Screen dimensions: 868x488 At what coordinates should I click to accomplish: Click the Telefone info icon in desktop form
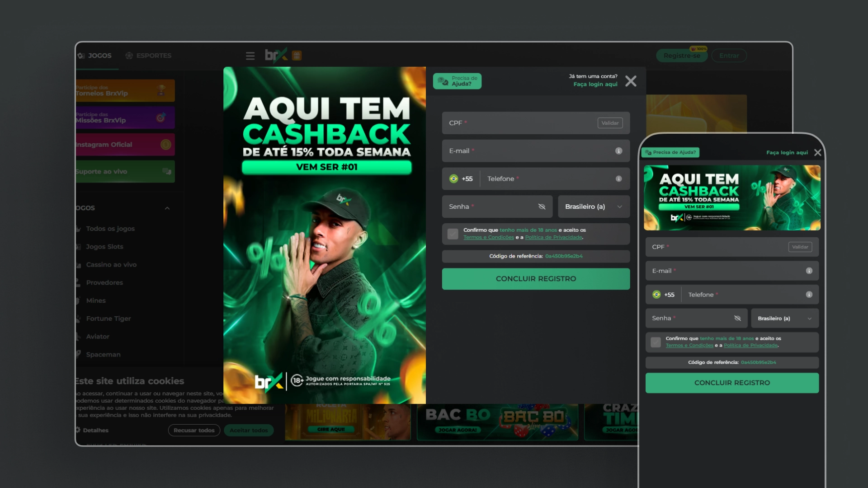618,179
